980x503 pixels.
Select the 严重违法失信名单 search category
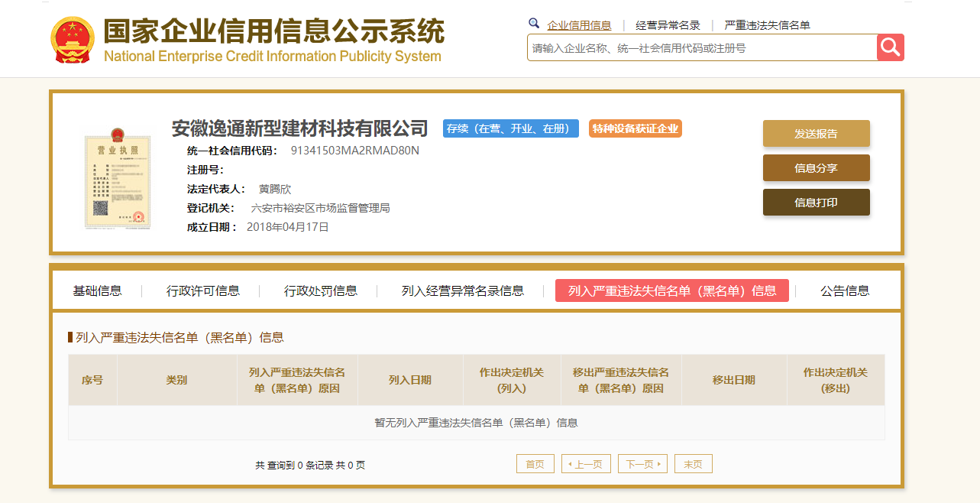point(767,25)
